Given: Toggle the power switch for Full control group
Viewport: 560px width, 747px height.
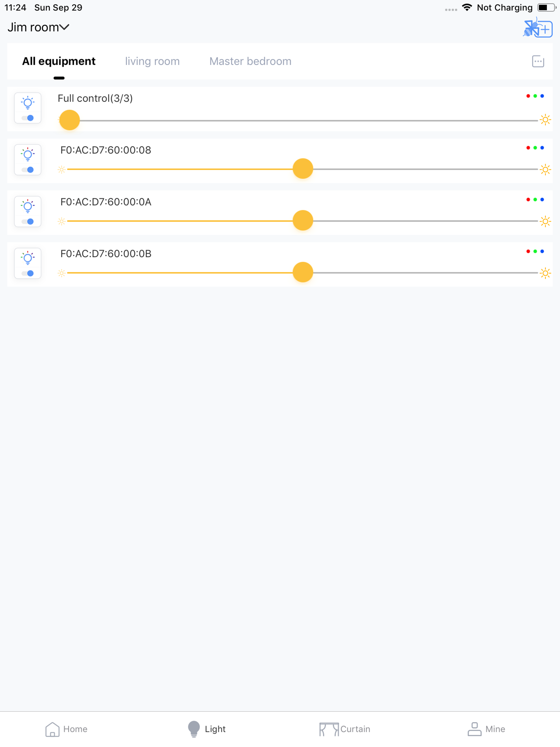Looking at the screenshot, I should point(28,118).
